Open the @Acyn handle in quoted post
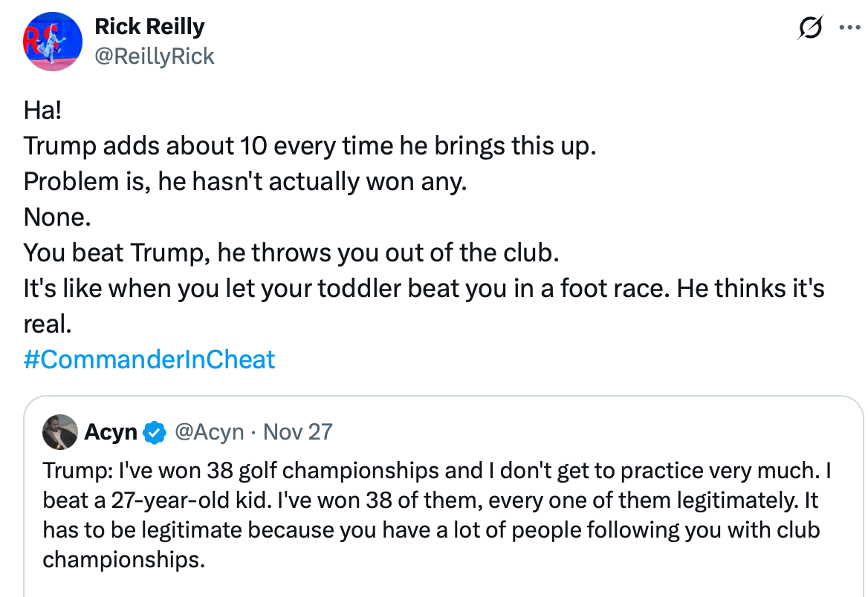The width and height of the screenshot is (868, 597). coord(209,432)
